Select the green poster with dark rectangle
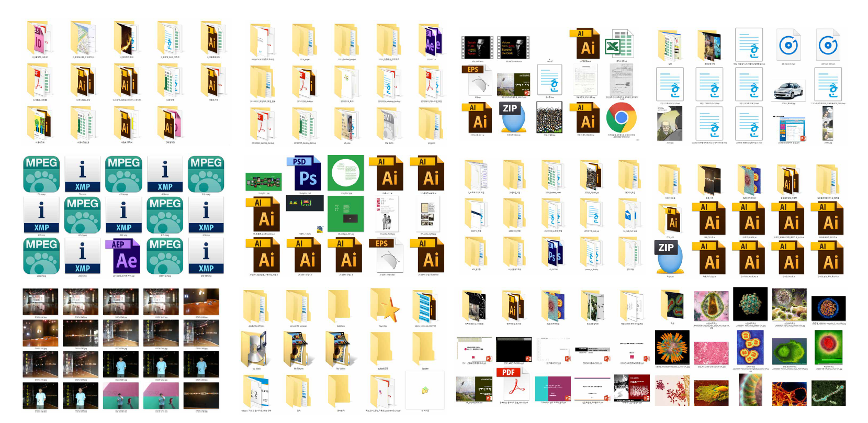The image size is (868, 423). tap(346, 214)
